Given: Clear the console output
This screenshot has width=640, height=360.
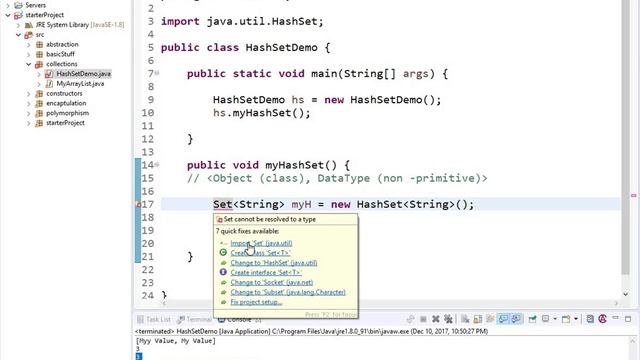Looking at the screenshot, I should click(x=465, y=319).
